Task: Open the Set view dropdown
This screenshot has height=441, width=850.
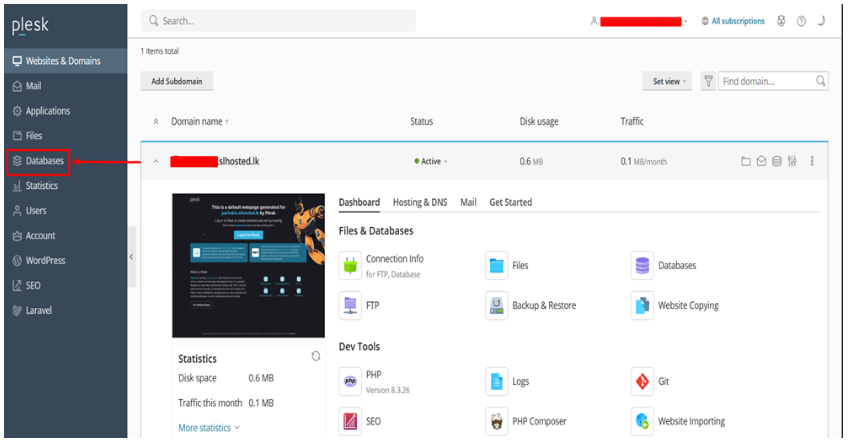Action: (669, 81)
